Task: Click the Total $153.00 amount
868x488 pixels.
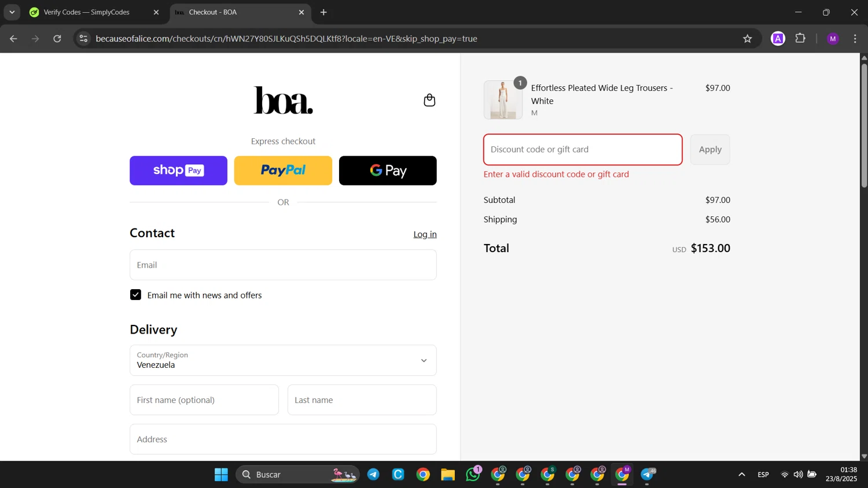Action: pos(711,248)
